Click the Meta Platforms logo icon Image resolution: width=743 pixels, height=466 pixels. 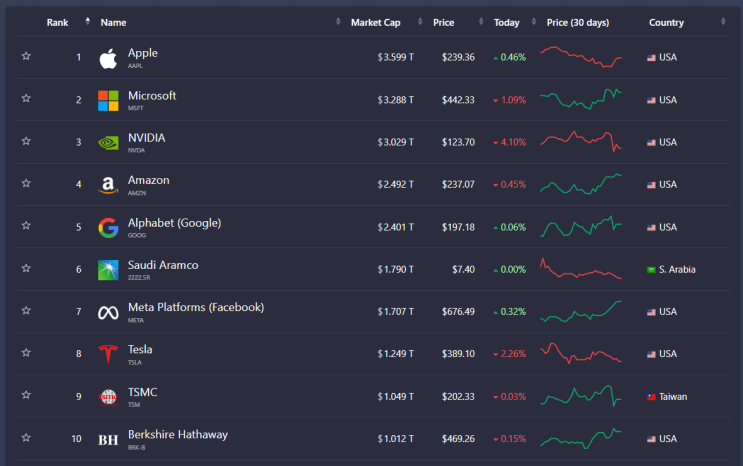point(108,312)
